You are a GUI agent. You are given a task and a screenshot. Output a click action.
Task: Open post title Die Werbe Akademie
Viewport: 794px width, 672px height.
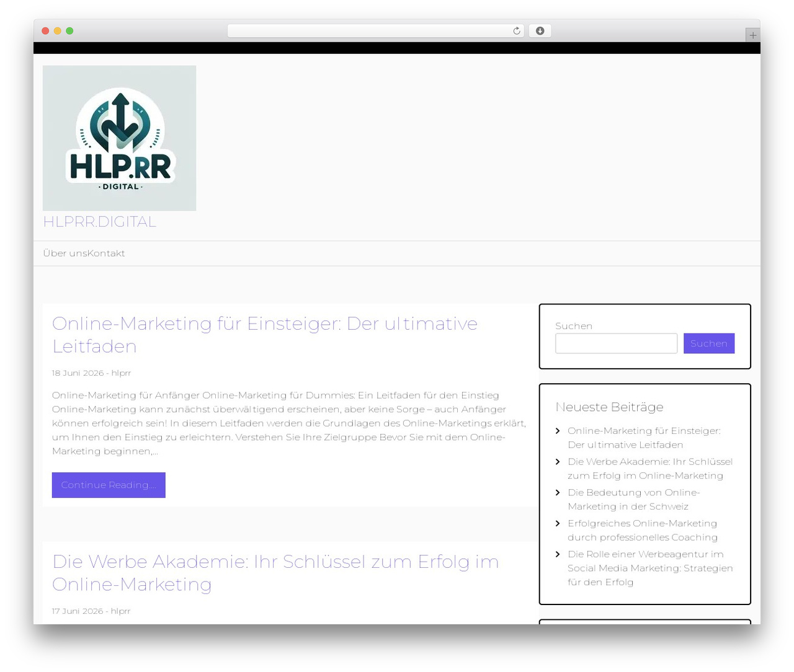point(275,573)
